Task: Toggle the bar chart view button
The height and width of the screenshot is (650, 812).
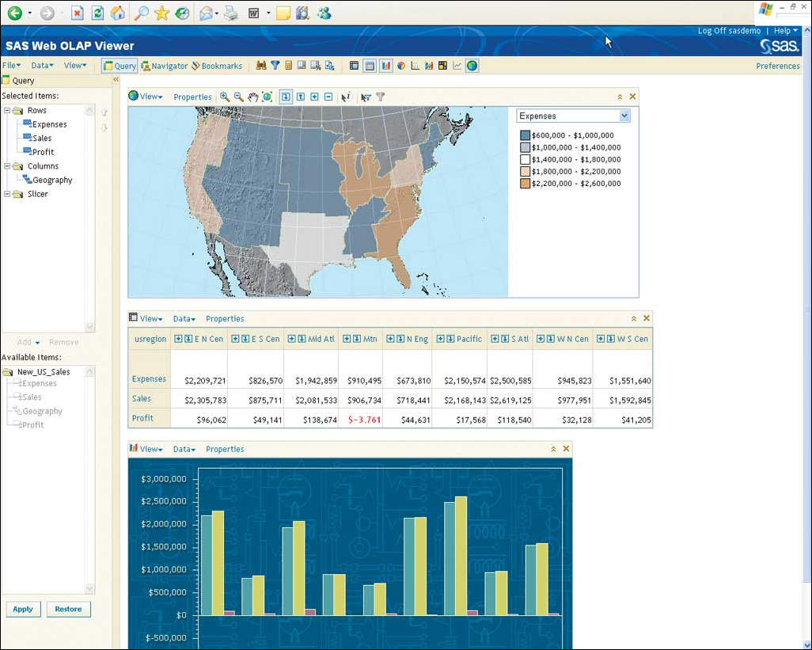Action: pos(385,66)
